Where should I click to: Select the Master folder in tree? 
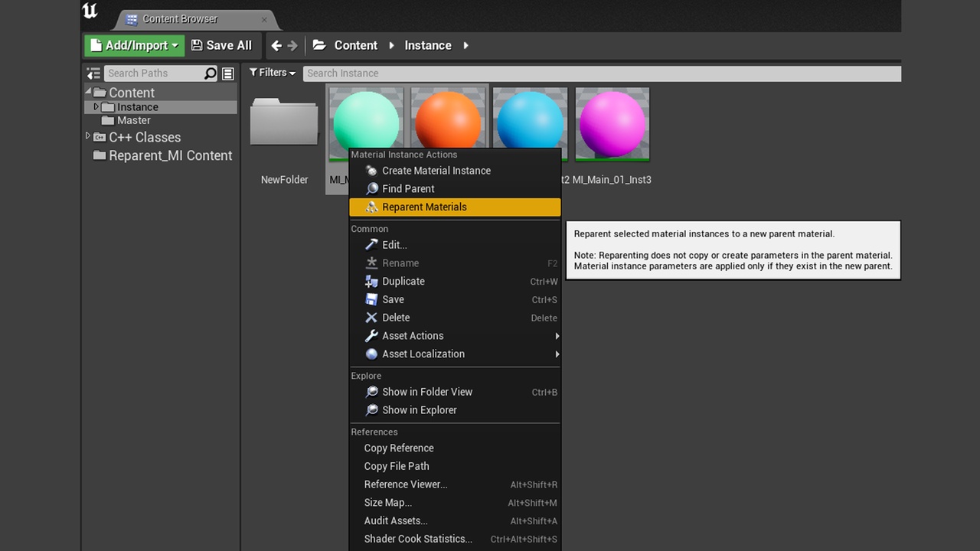[x=161, y=120]
